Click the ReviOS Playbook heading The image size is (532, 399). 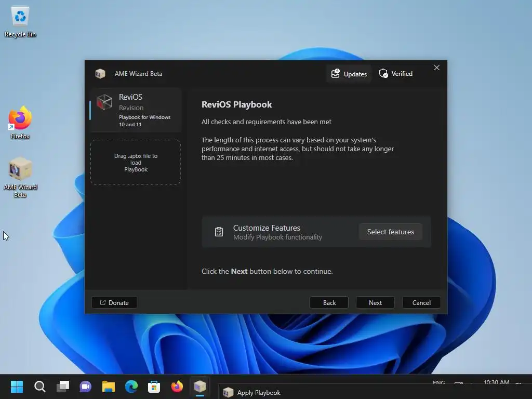click(236, 104)
